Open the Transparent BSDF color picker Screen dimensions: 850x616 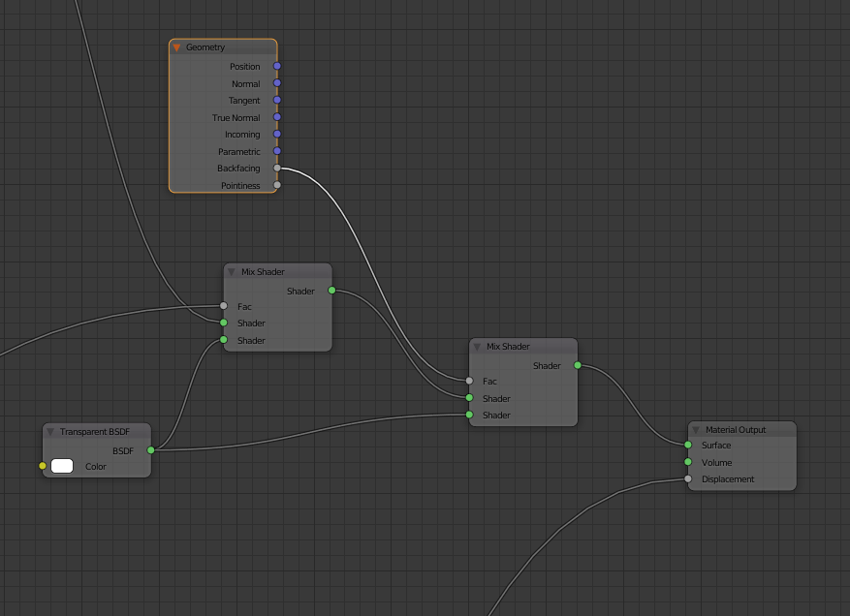[x=63, y=466]
